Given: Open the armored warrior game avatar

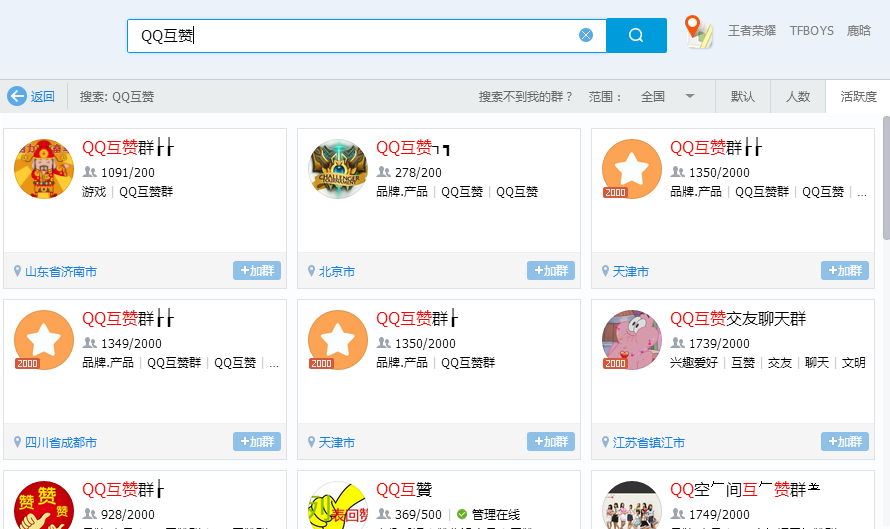Looking at the screenshot, I should (x=338, y=169).
